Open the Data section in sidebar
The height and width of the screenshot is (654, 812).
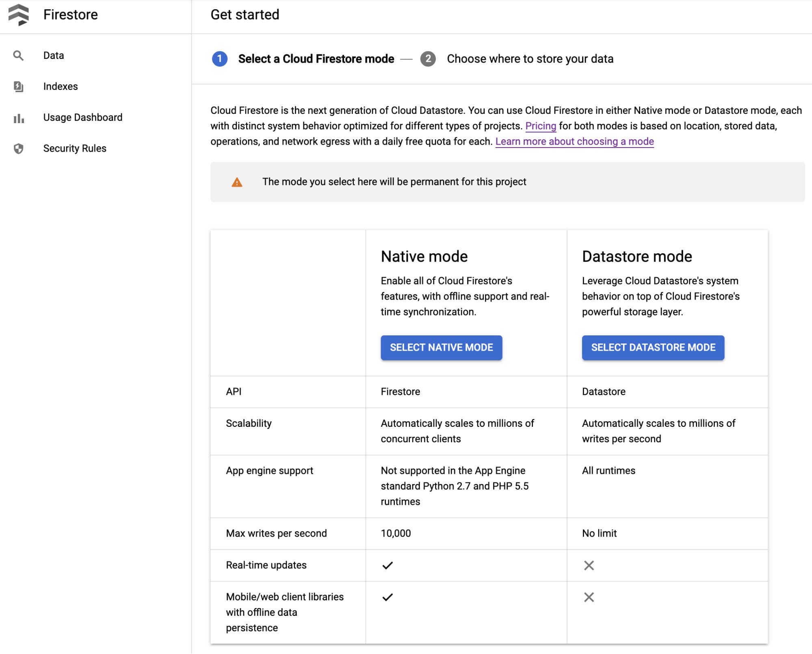pos(54,55)
